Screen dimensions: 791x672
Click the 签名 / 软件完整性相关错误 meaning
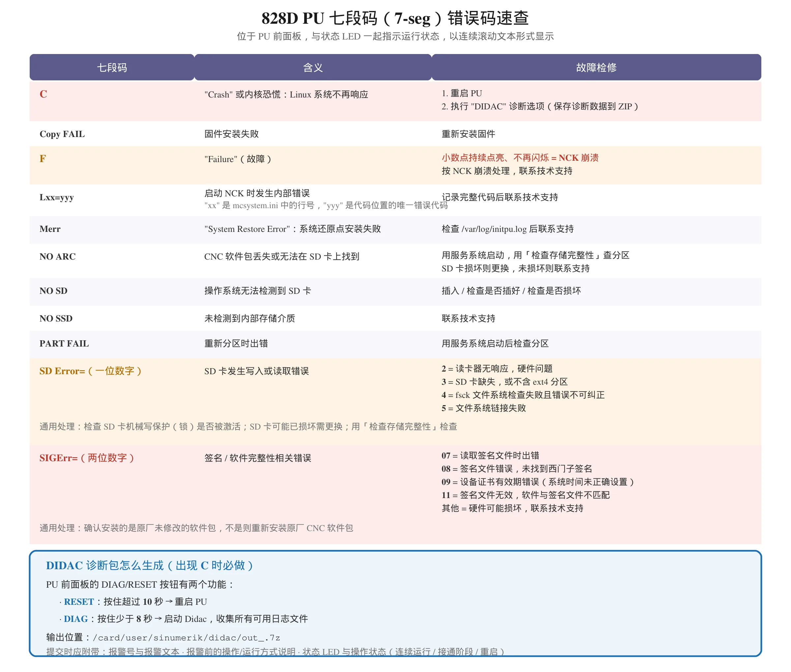pos(258,458)
